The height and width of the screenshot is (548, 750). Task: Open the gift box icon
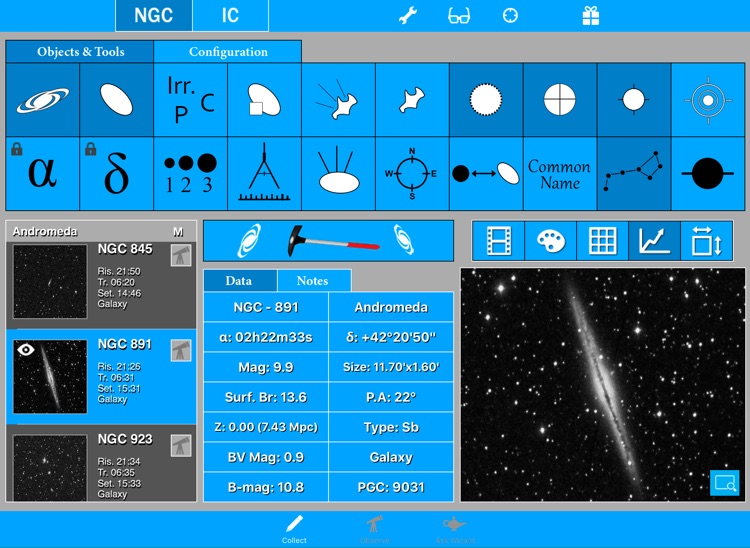click(x=591, y=16)
